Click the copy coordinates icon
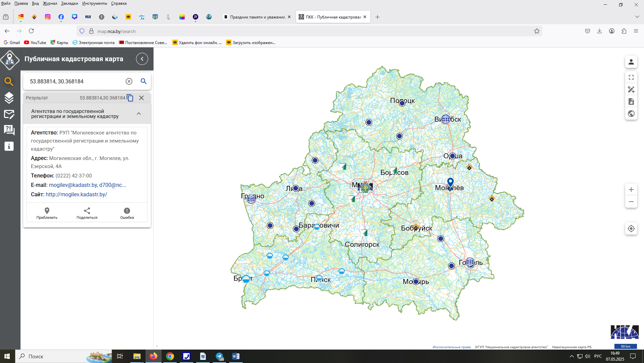 (x=130, y=98)
